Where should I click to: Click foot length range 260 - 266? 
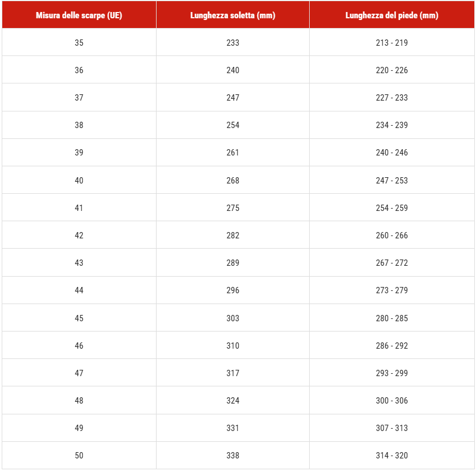(392, 235)
